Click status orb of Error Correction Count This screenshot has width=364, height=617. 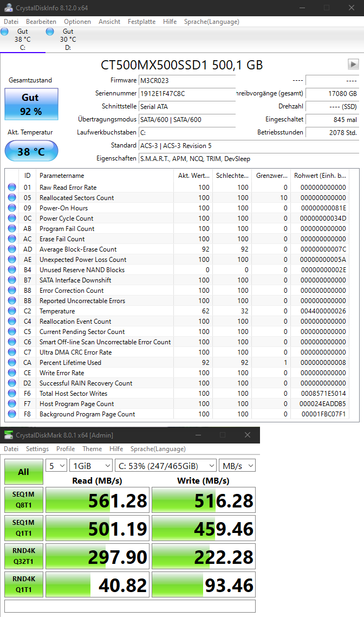tap(12, 291)
